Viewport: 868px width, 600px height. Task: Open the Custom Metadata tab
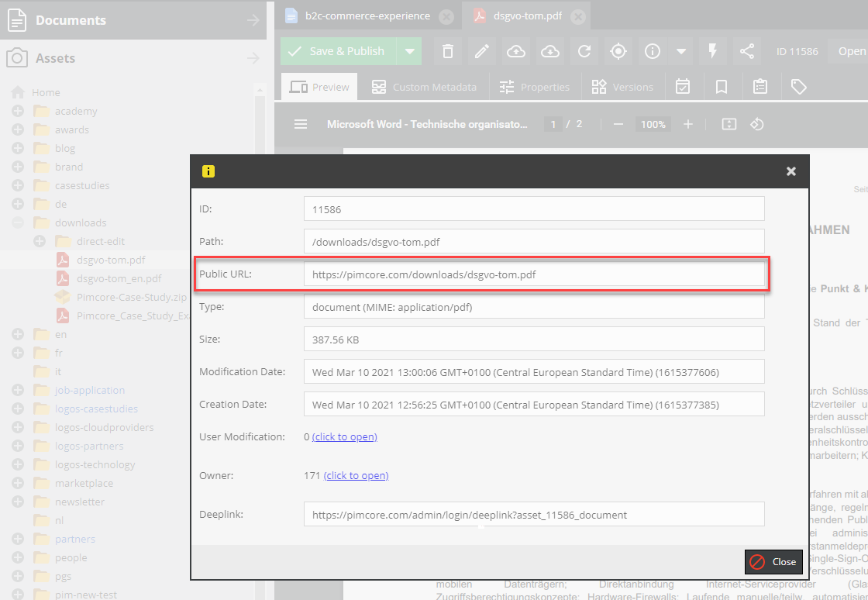[424, 87]
